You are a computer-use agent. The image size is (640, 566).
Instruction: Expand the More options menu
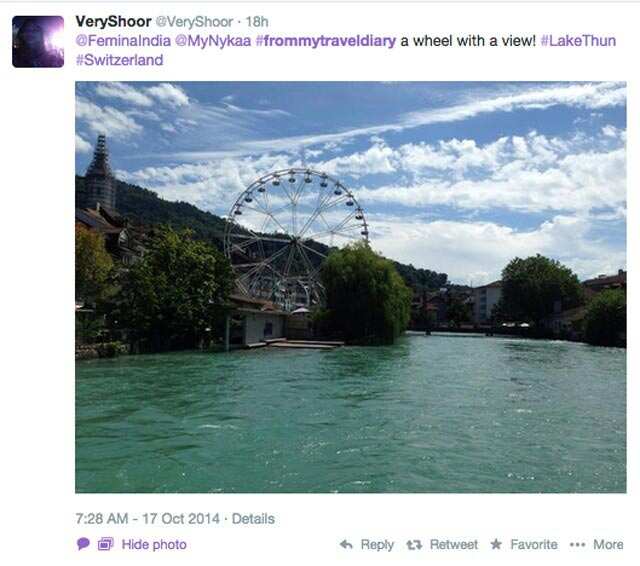608,544
